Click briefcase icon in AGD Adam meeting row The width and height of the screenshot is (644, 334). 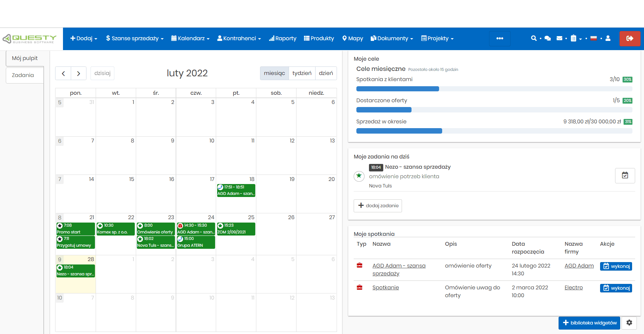coord(359,265)
